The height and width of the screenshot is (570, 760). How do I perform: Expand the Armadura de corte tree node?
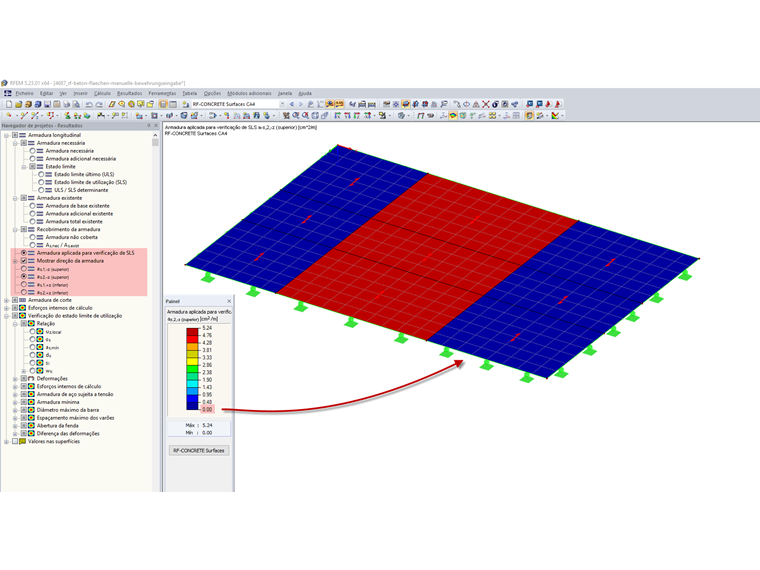coord(6,300)
